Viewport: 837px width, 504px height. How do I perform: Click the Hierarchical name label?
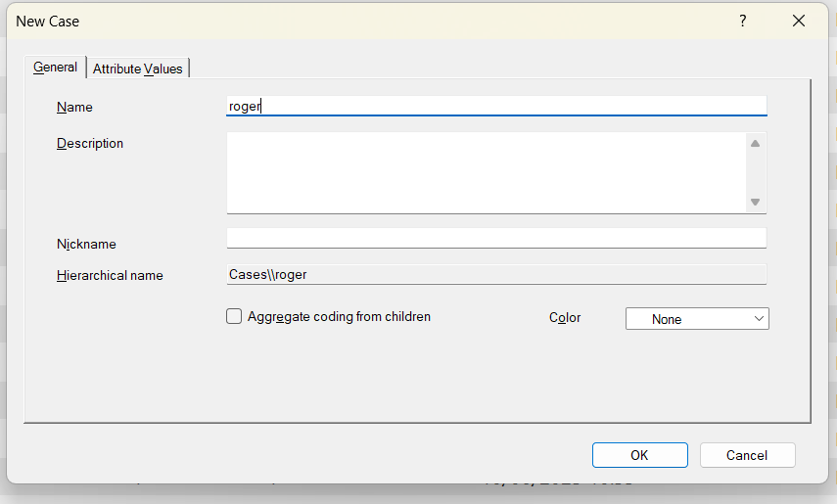click(110, 276)
